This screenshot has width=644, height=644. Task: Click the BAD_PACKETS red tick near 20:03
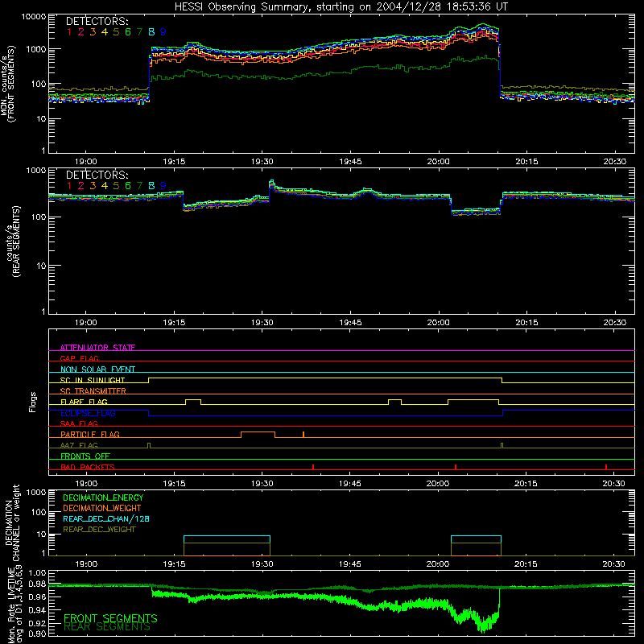(x=456, y=467)
